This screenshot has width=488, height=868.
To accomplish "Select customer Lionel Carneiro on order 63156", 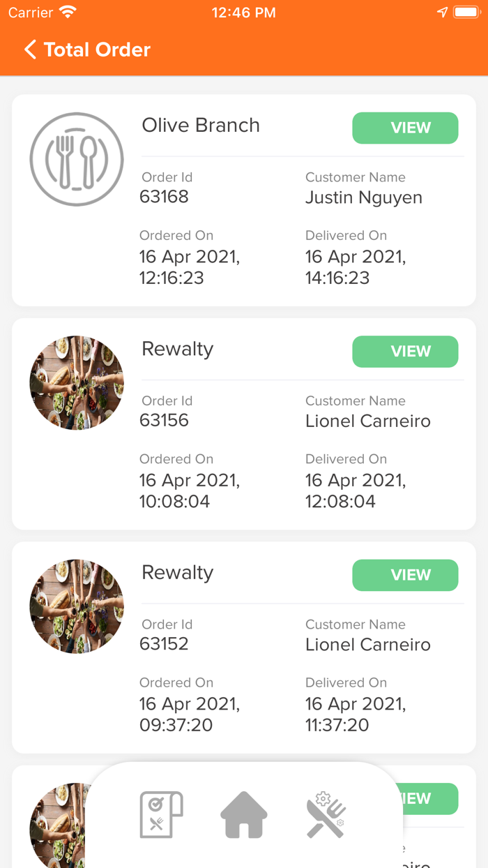I will (x=367, y=421).
